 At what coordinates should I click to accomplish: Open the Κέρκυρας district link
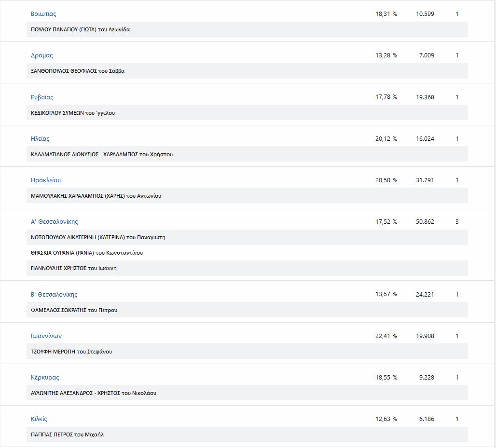click(x=45, y=378)
